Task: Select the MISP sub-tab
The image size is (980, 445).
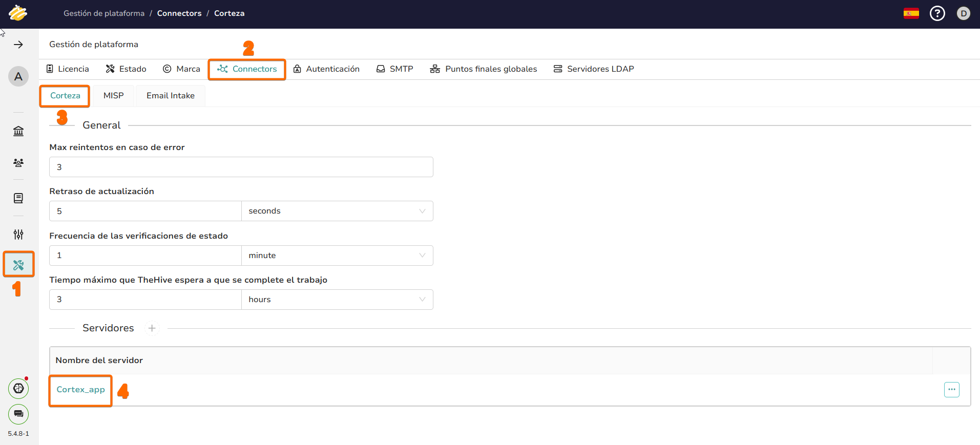Action: click(114, 96)
